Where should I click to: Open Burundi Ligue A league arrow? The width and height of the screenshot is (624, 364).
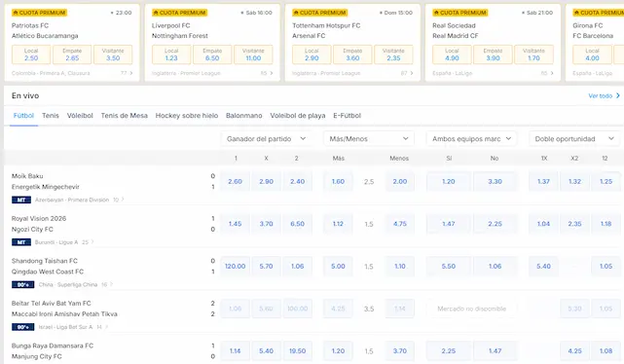point(92,242)
